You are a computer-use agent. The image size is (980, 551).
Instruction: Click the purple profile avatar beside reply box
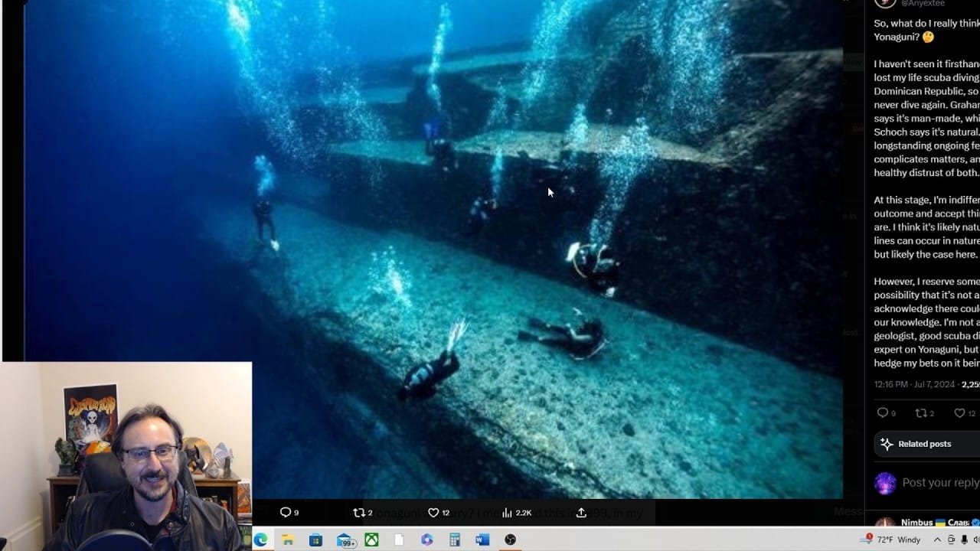886,483
